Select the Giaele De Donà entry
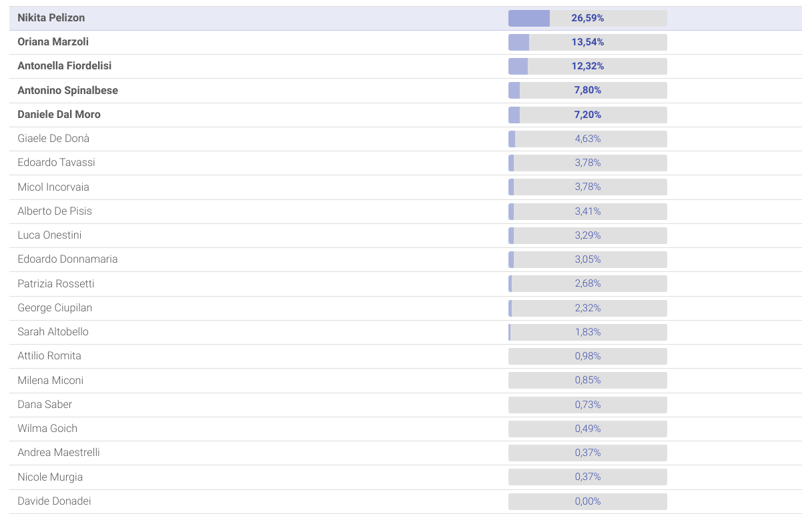 coord(406,139)
